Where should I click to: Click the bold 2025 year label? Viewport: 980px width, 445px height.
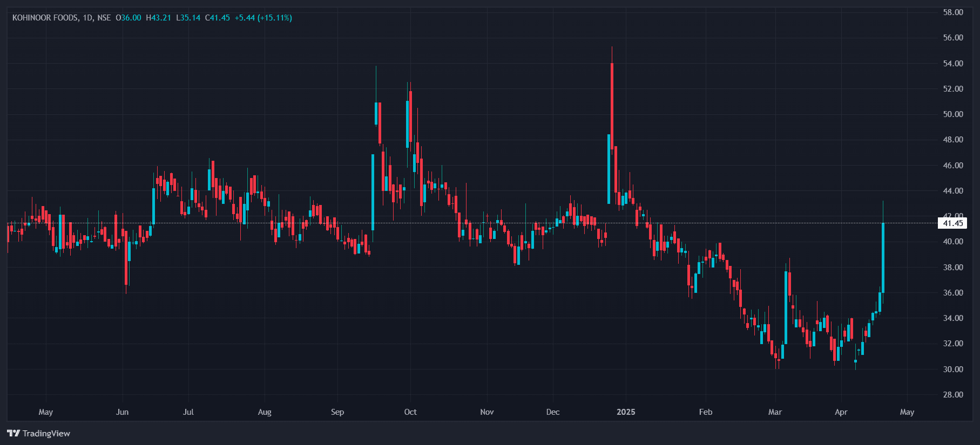pyautogui.click(x=626, y=412)
